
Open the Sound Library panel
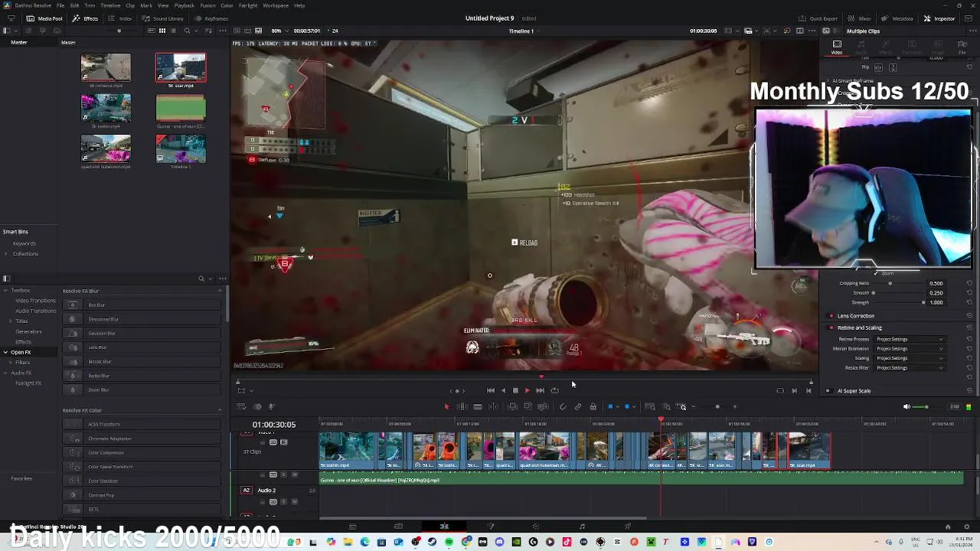164,18
